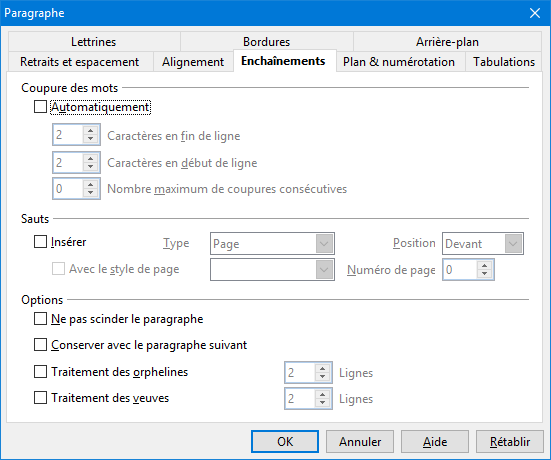Switch to the Alignement tab
Screen dimensions: 551x460
193,62
